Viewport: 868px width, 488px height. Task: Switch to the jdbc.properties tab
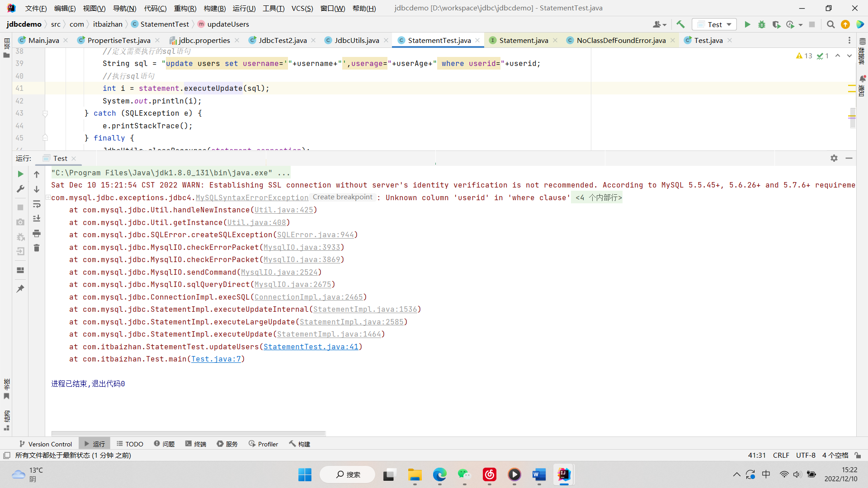(x=204, y=40)
